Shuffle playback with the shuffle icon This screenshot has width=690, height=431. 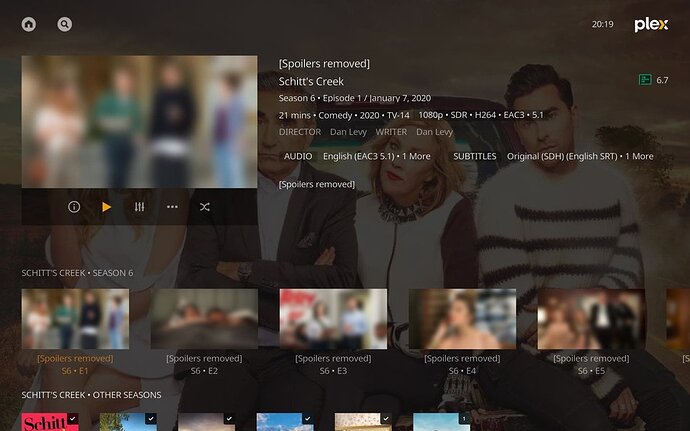pos(205,206)
